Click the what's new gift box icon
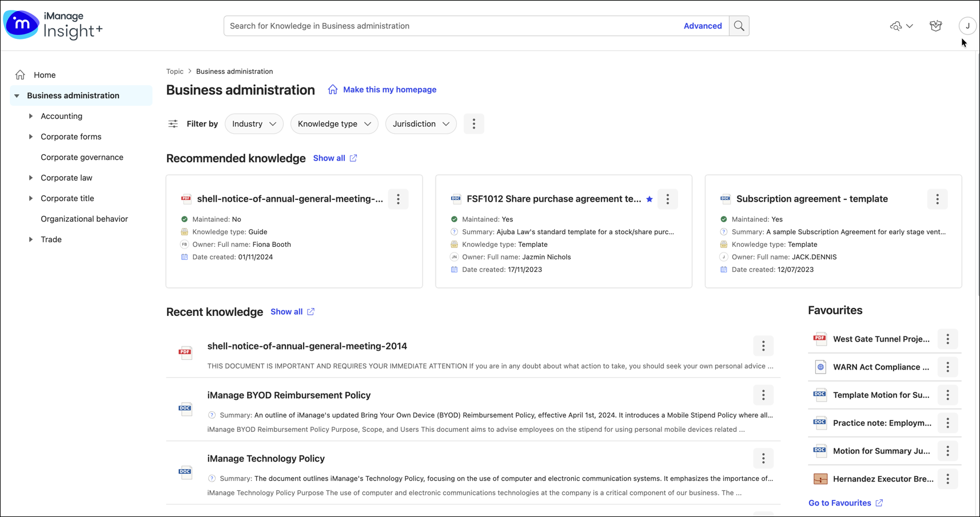980x517 pixels. pyautogui.click(x=935, y=26)
